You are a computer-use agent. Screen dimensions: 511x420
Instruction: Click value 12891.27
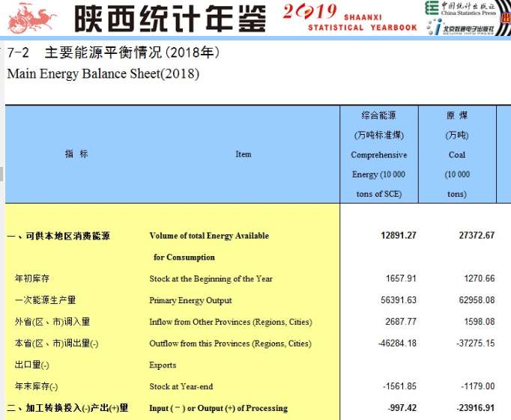click(399, 235)
